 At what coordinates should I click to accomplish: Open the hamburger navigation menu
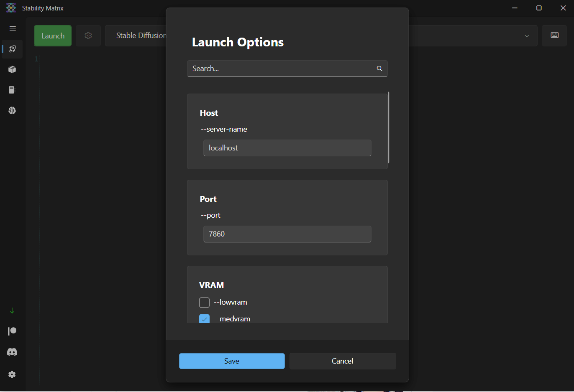click(13, 28)
